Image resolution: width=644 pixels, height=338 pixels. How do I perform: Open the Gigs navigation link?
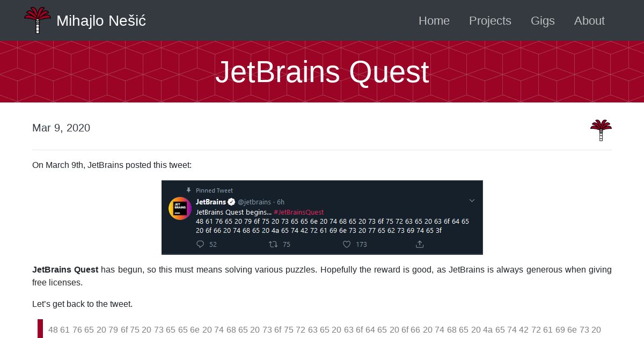(x=543, y=20)
